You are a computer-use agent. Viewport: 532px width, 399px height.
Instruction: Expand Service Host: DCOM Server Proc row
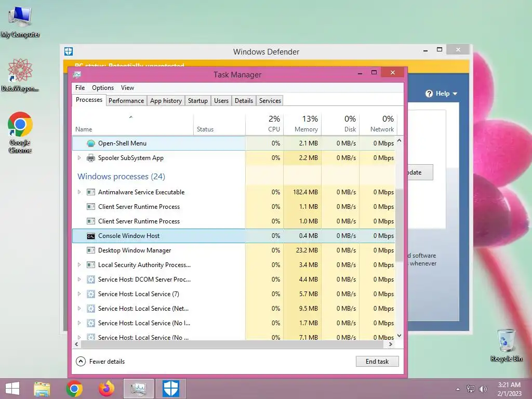pos(79,280)
